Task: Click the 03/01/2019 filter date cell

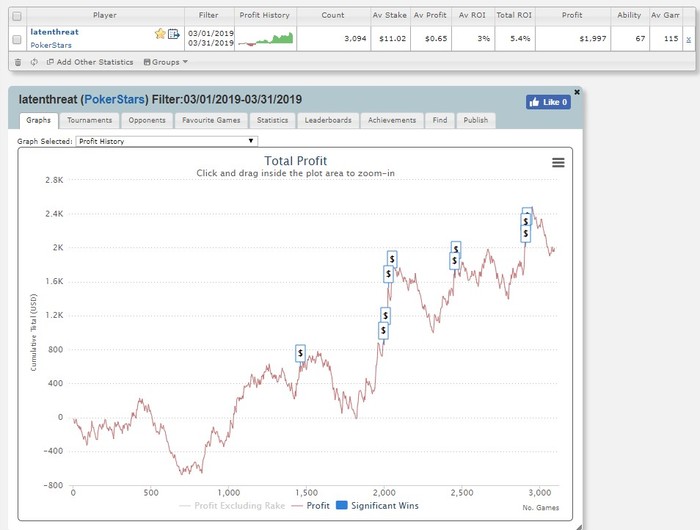Action: pos(211,33)
